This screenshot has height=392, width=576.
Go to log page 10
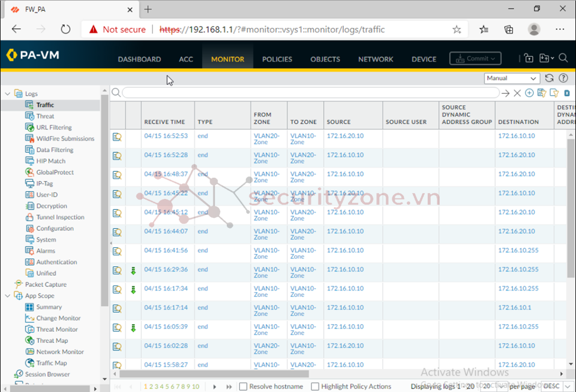(196, 387)
